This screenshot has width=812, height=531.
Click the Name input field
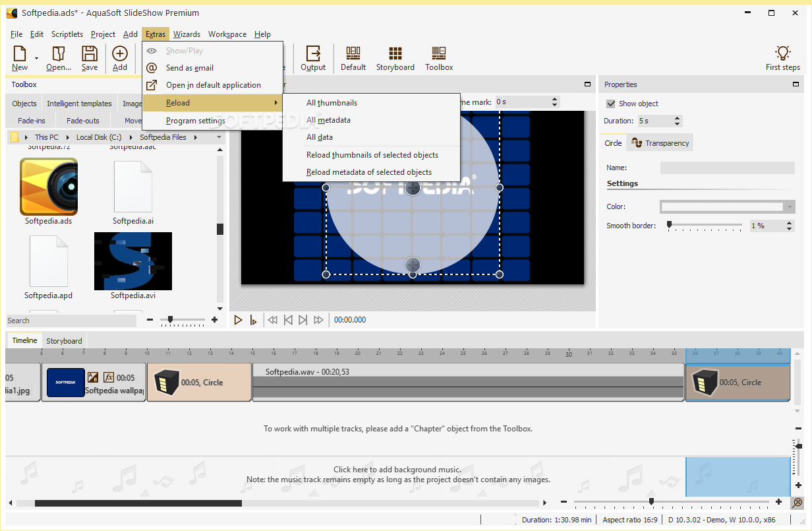[x=728, y=168]
